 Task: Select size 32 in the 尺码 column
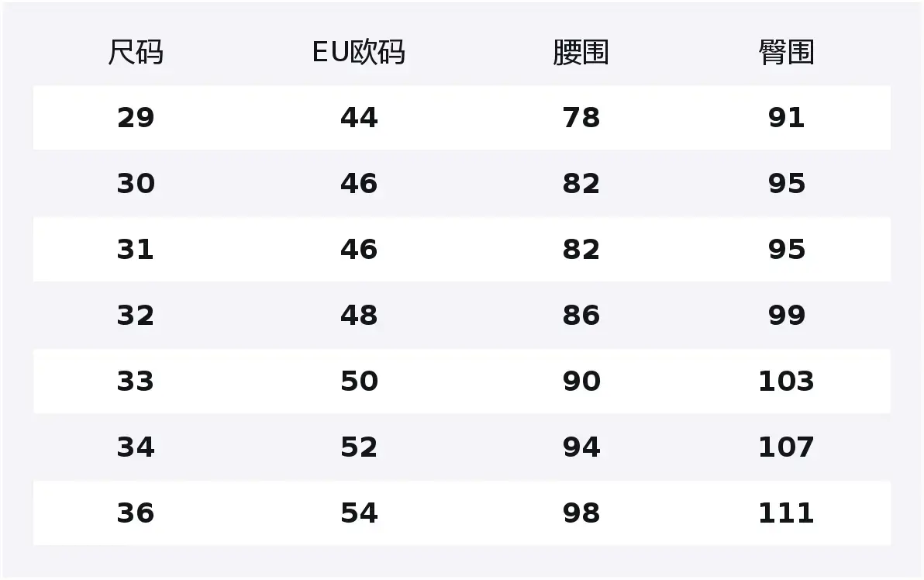(136, 316)
